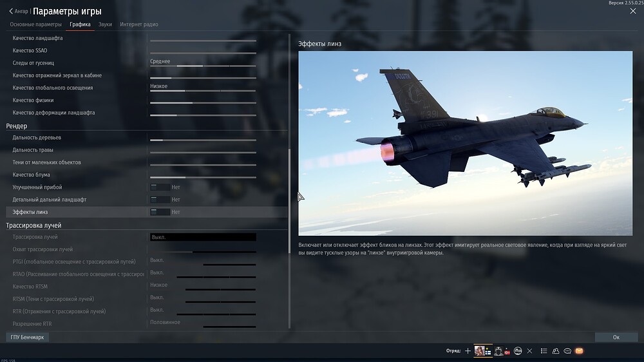The height and width of the screenshot is (362, 644).
Task: Open the chat speech bubble icon
Action: (x=567, y=351)
